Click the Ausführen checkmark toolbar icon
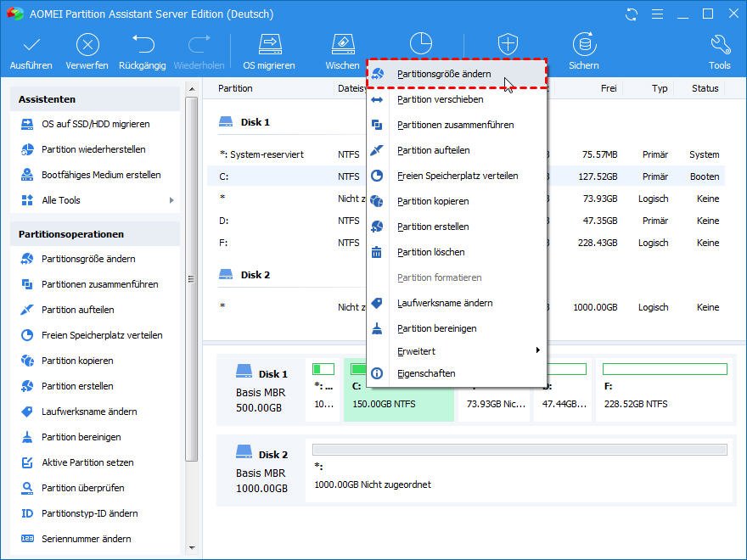Screen dimensions: 747x560 coord(31,45)
